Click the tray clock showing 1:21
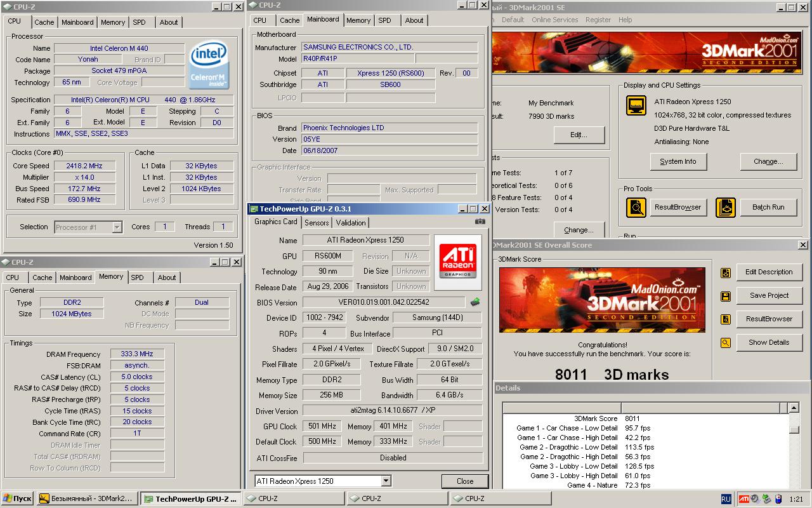 796,500
